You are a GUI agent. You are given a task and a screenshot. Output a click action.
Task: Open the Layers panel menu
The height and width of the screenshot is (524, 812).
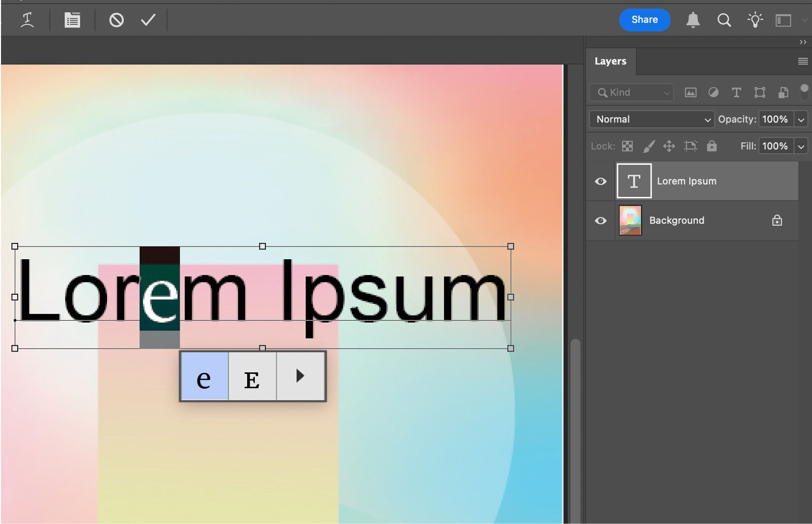point(803,61)
